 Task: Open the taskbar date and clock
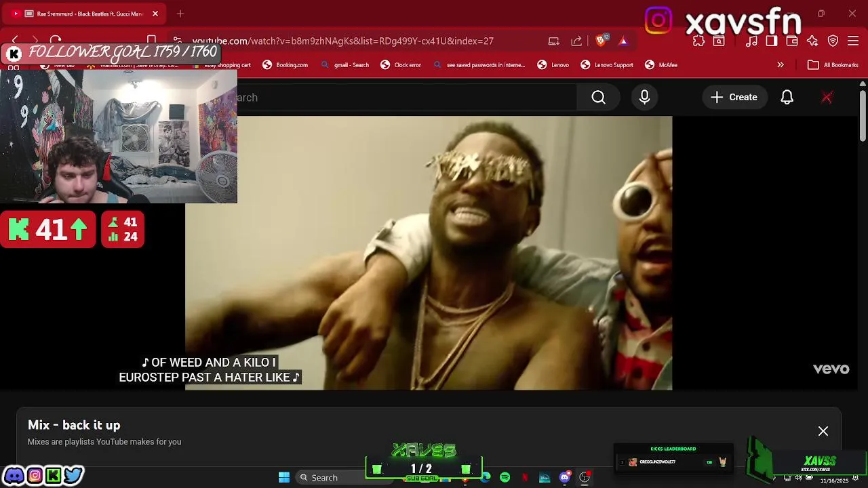(x=834, y=480)
